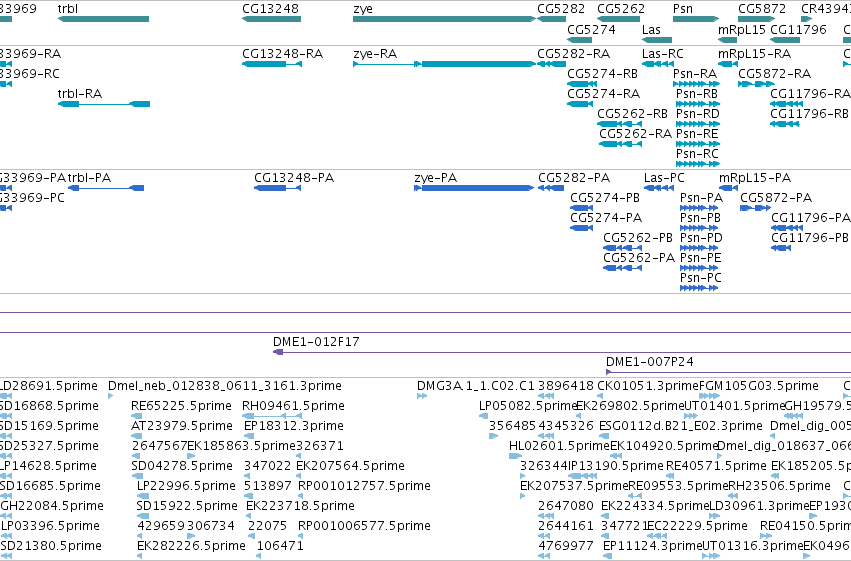Select the zye gene bar
851x561 pixels.
(444, 19)
